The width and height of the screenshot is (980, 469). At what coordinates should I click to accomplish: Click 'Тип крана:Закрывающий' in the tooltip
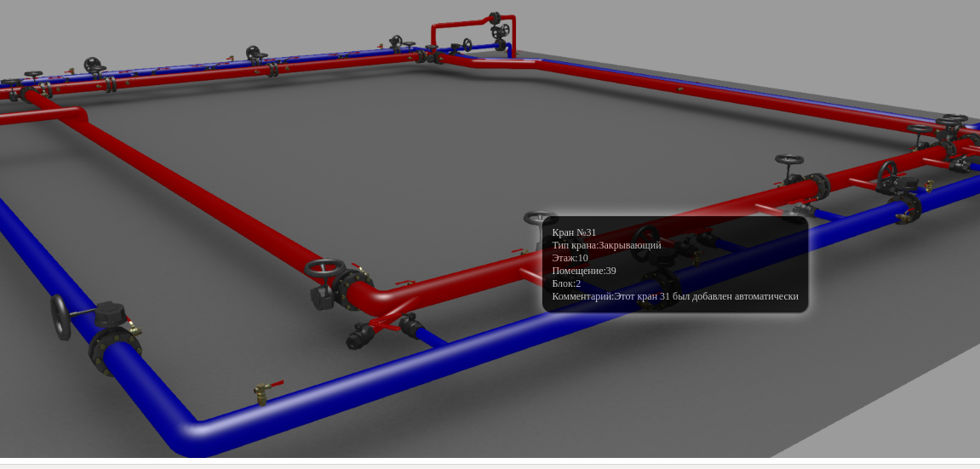click(606, 245)
